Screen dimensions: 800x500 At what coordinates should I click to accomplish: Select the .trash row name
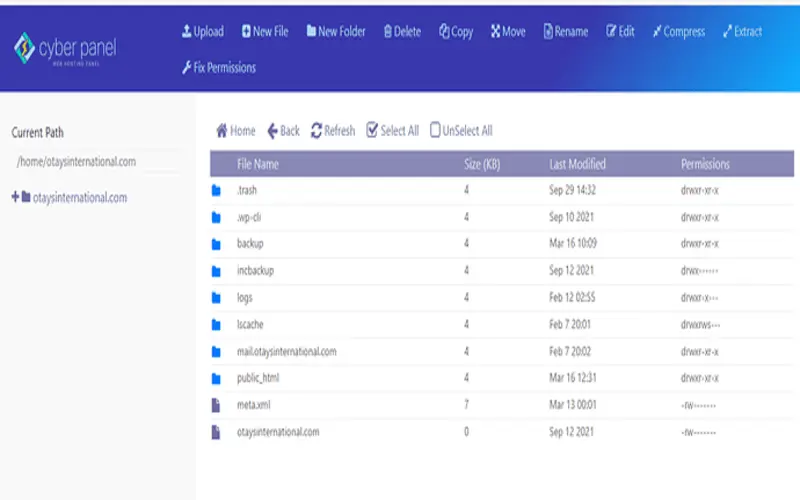pyautogui.click(x=247, y=190)
